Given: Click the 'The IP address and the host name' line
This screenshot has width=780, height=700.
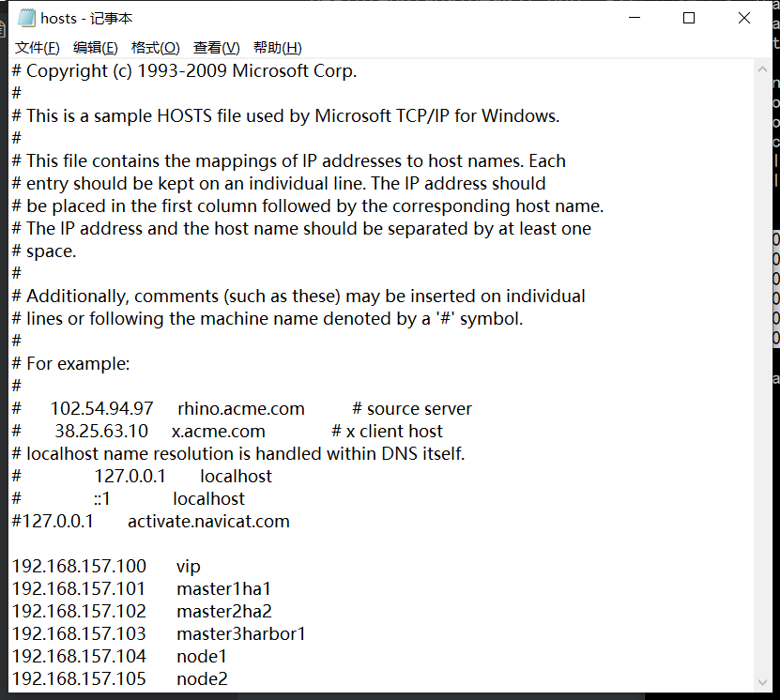Looking at the screenshot, I should point(302,229).
